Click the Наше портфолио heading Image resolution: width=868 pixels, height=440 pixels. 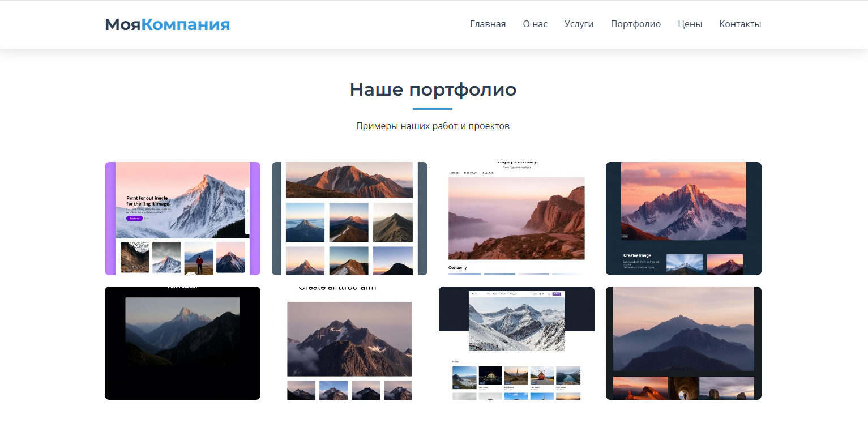coord(433,89)
